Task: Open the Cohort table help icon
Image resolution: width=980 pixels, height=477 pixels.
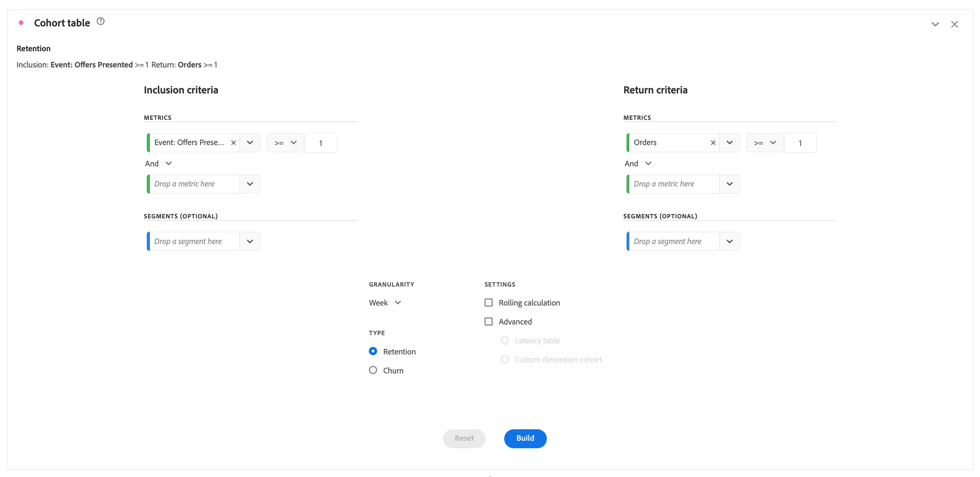Action: [x=101, y=21]
